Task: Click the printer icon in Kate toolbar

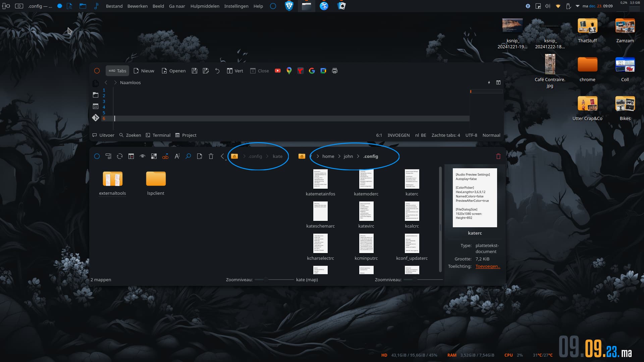Action: click(335, 71)
